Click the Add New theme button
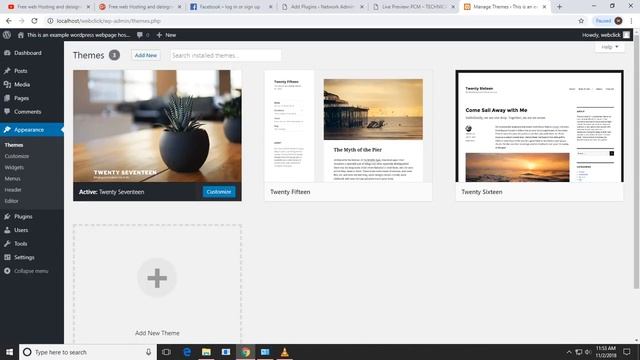The width and height of the screenshot is (640, 360). pos(146,55)
